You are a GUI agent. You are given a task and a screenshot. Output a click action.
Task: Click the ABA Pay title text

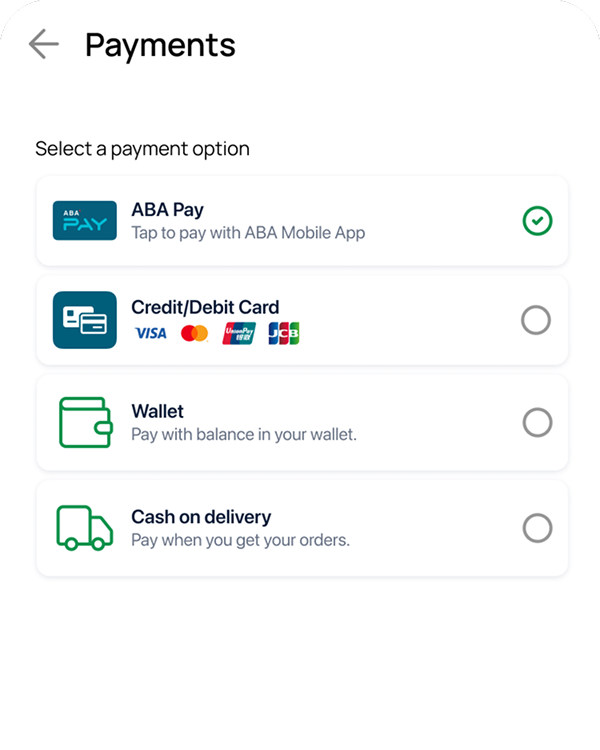pyautogui.click(x=167, y=210)
